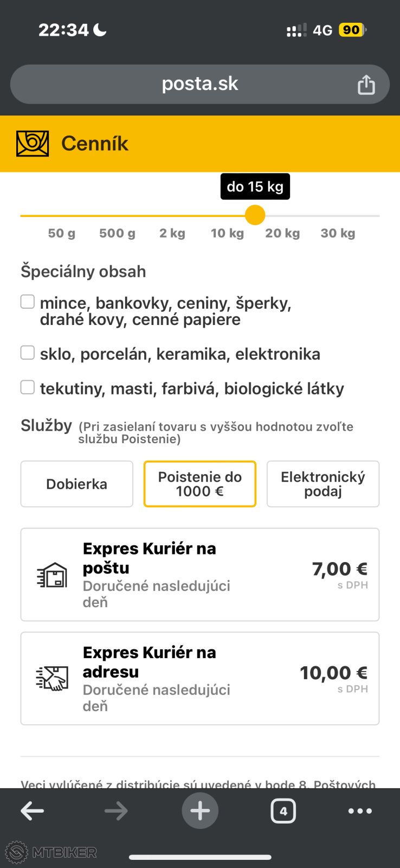Screen dimensions: 400x868
Task: Choose Expres Kuriér na poštu for 7,00 €
Action: pyautogui.click(x=200, y=575)
